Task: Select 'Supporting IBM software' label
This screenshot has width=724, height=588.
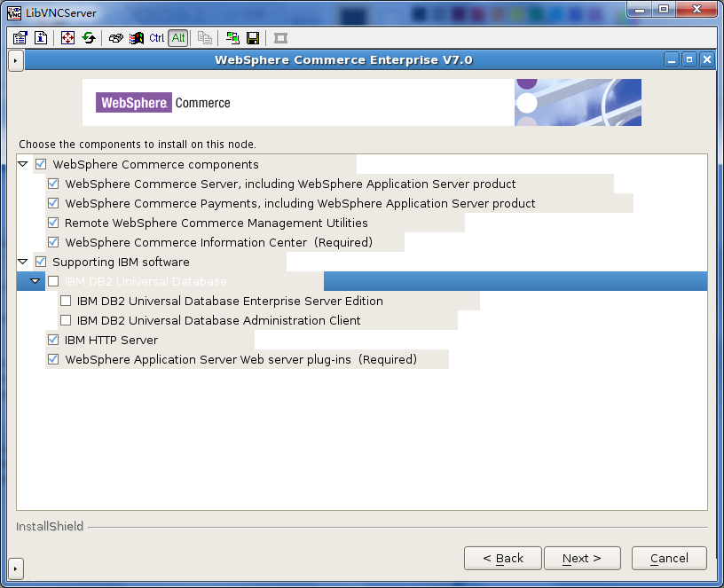Action: pyautogui.click(x=121, y=263)
